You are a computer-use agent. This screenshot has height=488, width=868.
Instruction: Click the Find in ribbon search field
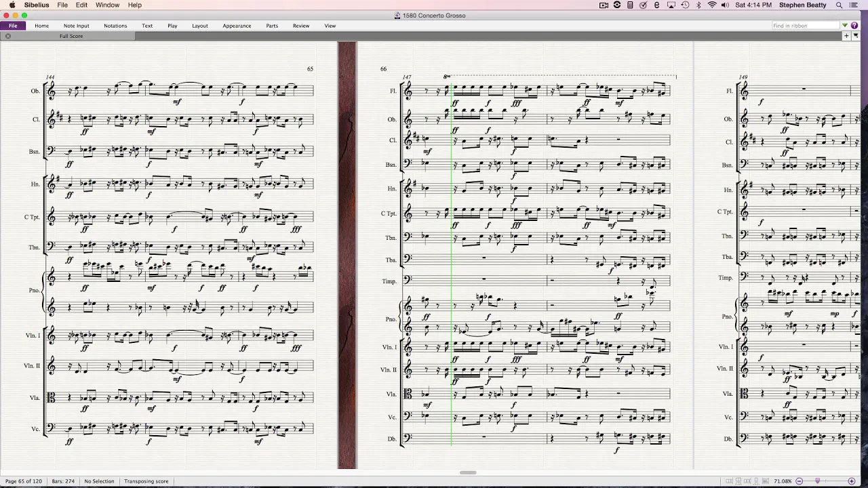(x=806, y=26)
